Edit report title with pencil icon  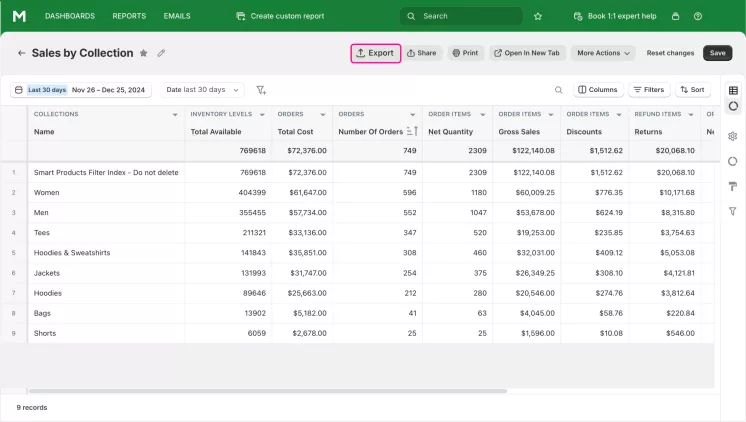pos(161,53)
